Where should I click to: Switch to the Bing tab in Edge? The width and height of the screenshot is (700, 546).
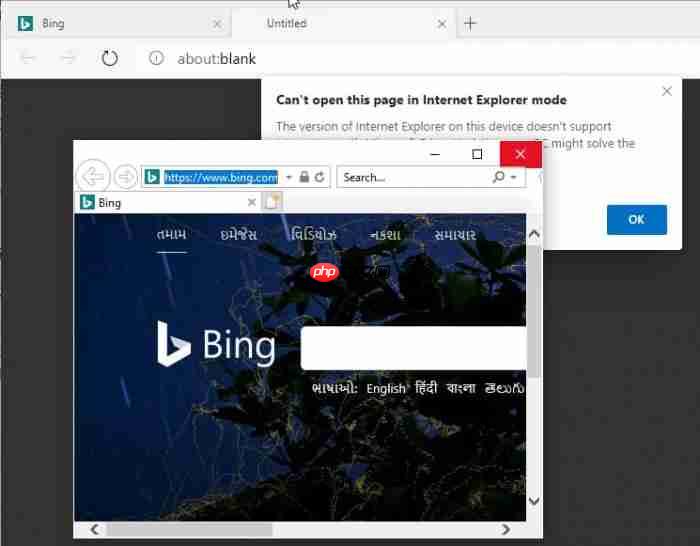pos(118,23)
